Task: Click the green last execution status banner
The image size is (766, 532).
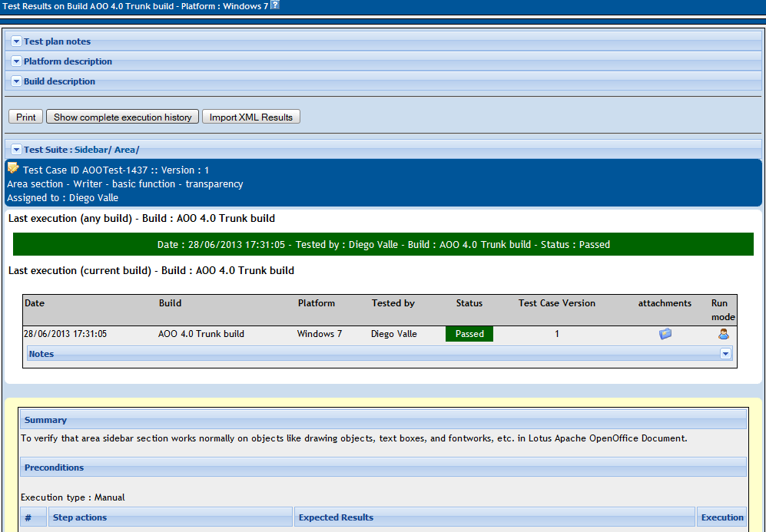Action: click(383, 244)
